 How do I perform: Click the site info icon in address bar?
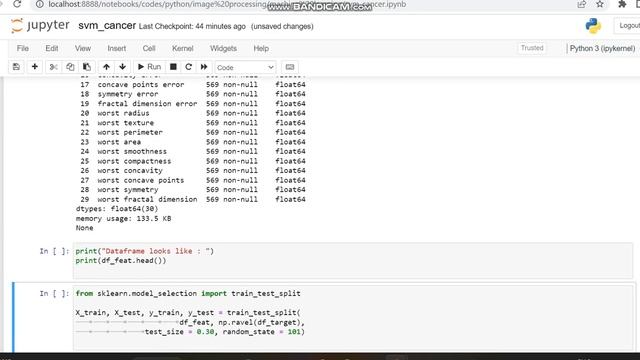39,4
